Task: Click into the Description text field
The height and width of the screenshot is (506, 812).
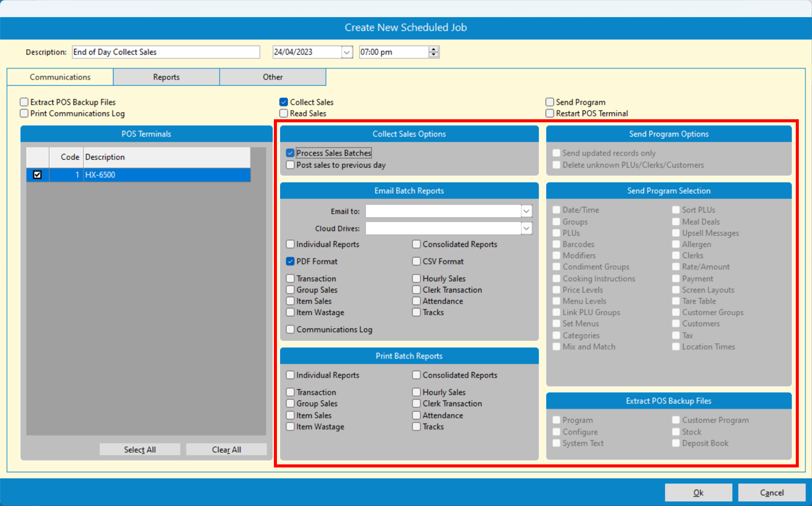Action: coord(165,52)
